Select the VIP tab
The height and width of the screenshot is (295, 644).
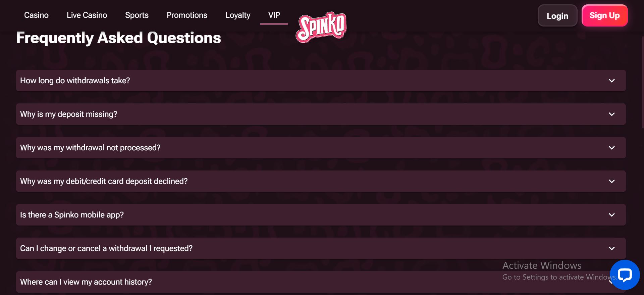[x=274, y=15]
